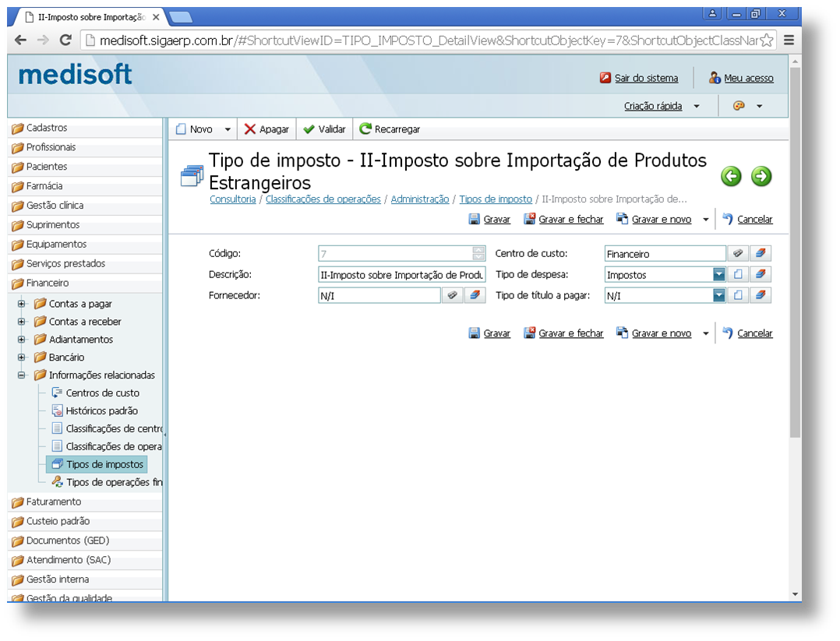
Task: Open the Tipo de título a pagar dropdown
Action: [x=719, y=295]
